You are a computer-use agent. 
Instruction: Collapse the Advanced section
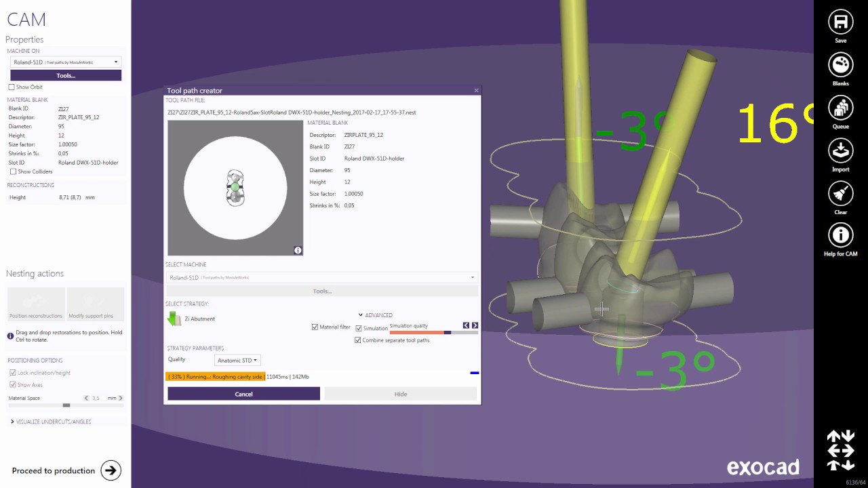375,315
